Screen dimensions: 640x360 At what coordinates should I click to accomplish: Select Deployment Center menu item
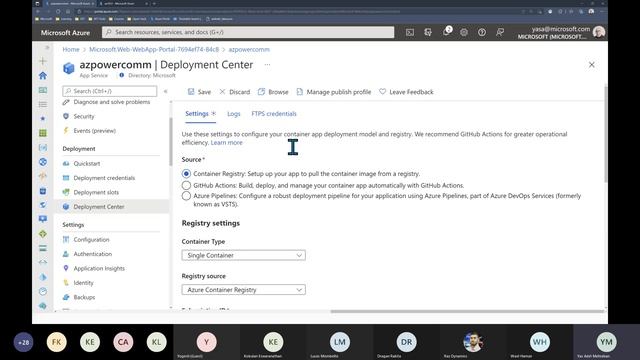click(x=111, y=207)
